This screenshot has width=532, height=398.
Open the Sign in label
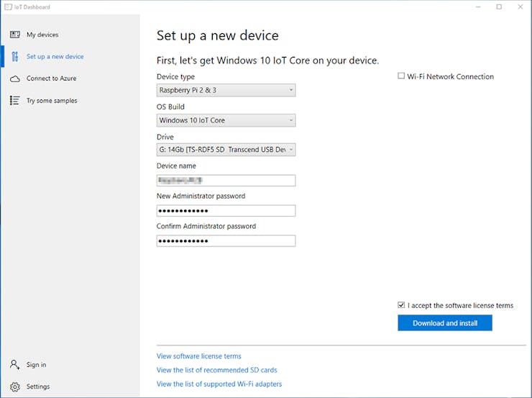pos(36,365)
